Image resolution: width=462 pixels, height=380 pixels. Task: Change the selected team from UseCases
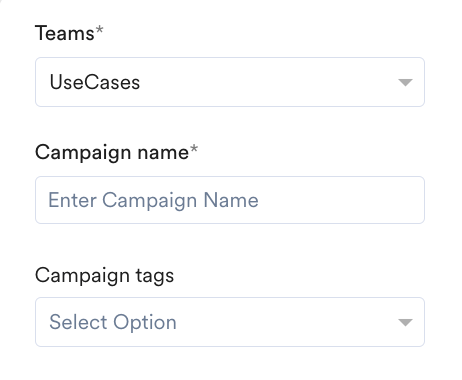point(230,82)
